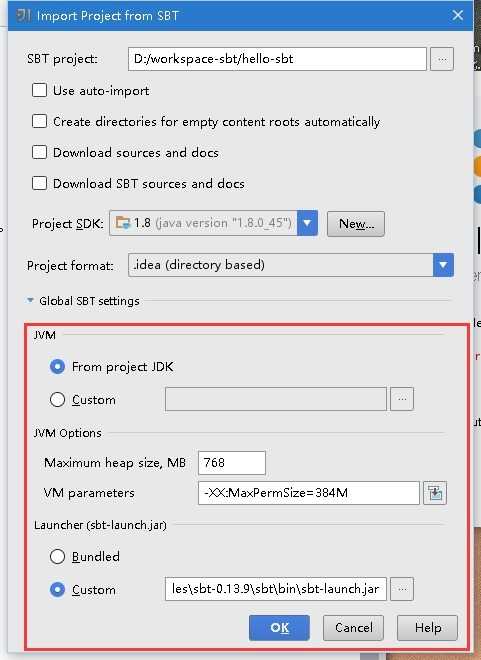Image resolution: width=481 pixels, height=660 pixels.
Task: Check Download sources and docs
Action: coord(40,152)
